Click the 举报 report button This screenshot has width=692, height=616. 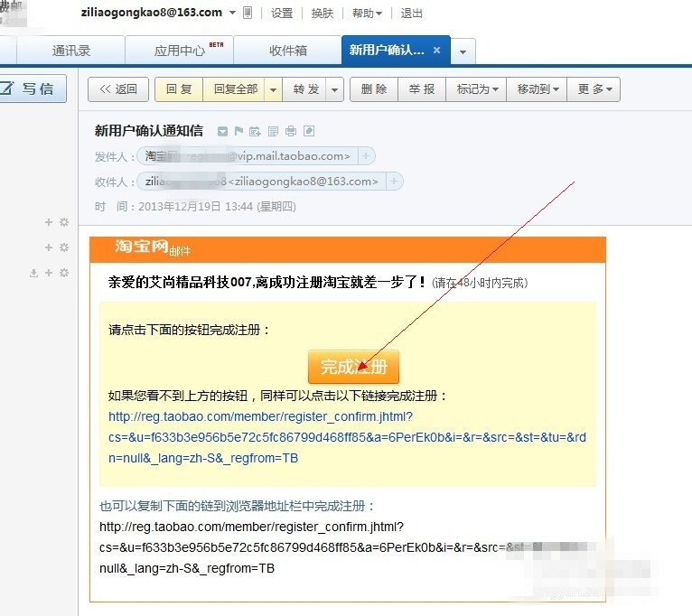[x=422, y=89]
